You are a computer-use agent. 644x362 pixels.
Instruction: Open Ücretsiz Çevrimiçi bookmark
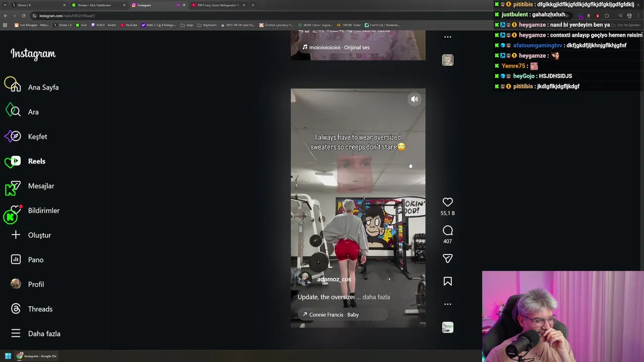pyautogui.click(x=276, y=25)
